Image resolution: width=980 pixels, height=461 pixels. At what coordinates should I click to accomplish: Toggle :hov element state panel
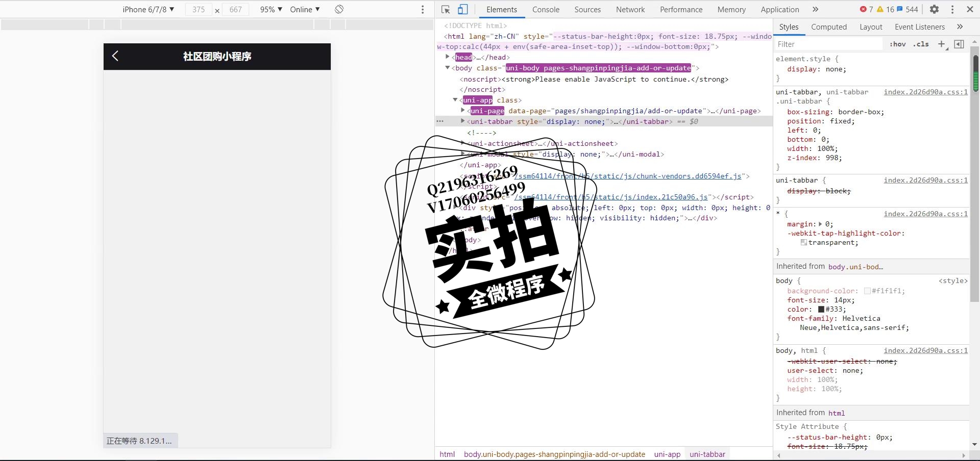[897, 44]
